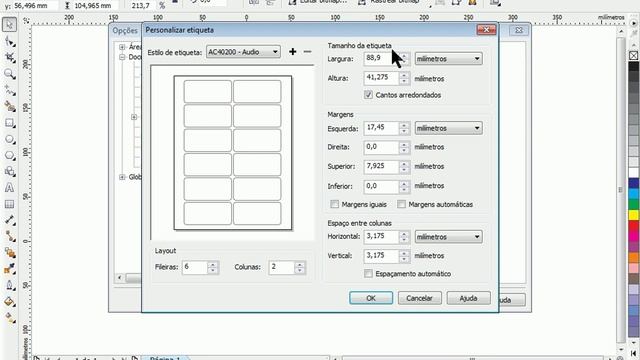640x360 pixels.
Task: Click the Largura value field
Action: [x=381, y=58]
